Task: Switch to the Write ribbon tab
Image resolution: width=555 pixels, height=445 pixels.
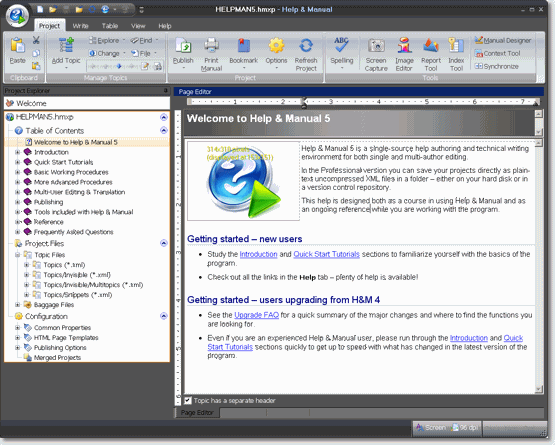Action: [80, 26]
